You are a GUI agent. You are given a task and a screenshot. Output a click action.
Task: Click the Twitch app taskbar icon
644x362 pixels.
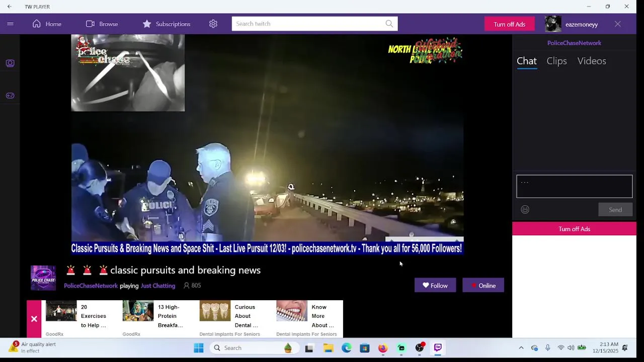(x=438, y=348)
